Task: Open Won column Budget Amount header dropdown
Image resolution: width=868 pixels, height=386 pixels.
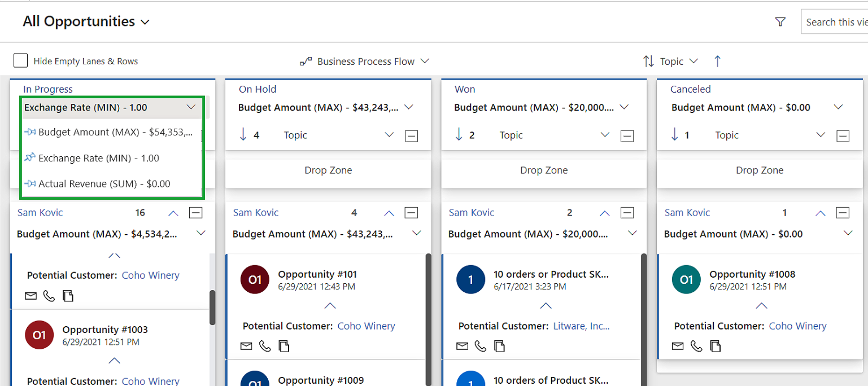Action: click(624, 107)
